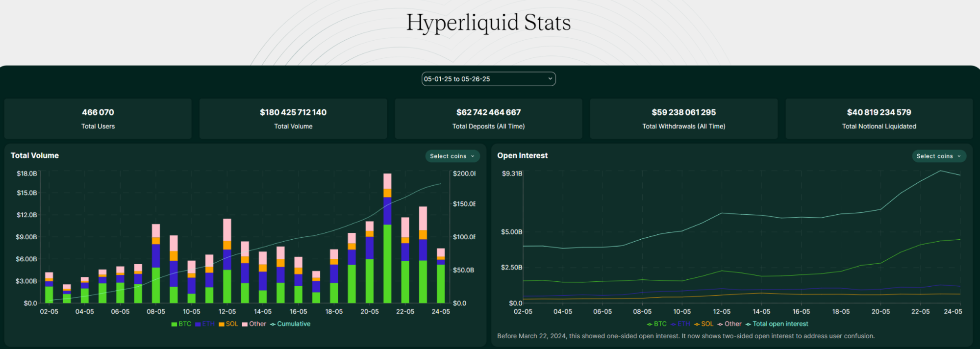Open the date range dropdown 05-01-25 to 05-26-25
Image resolution: width=980 pixels, height=349 pixels.
click(488, 79)
